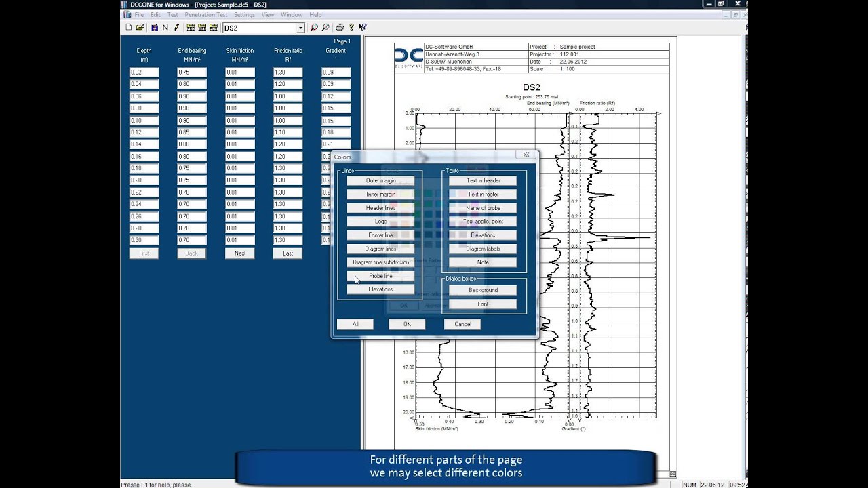Screen dimensions: 868x488
Task: Click the Diagram labels button
Action: 483,249
